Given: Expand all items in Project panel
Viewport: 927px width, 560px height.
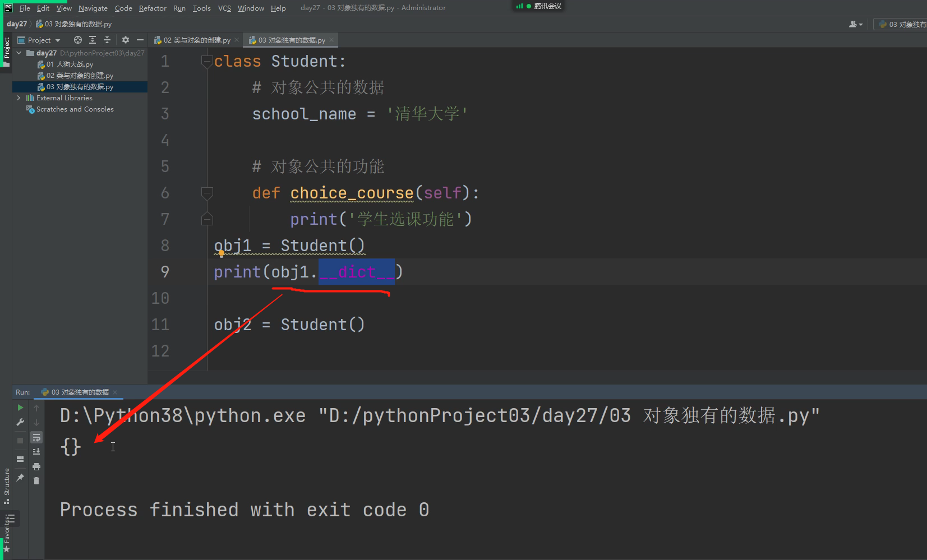Looking at the screenshot, I should pyautogui.click(x=93, y=40).
